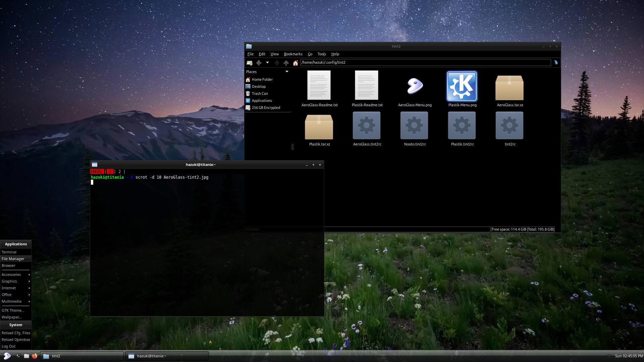Open GTK Theme... from the menu
This screenshot has width=644, height=362.
[x=16, y=310]
